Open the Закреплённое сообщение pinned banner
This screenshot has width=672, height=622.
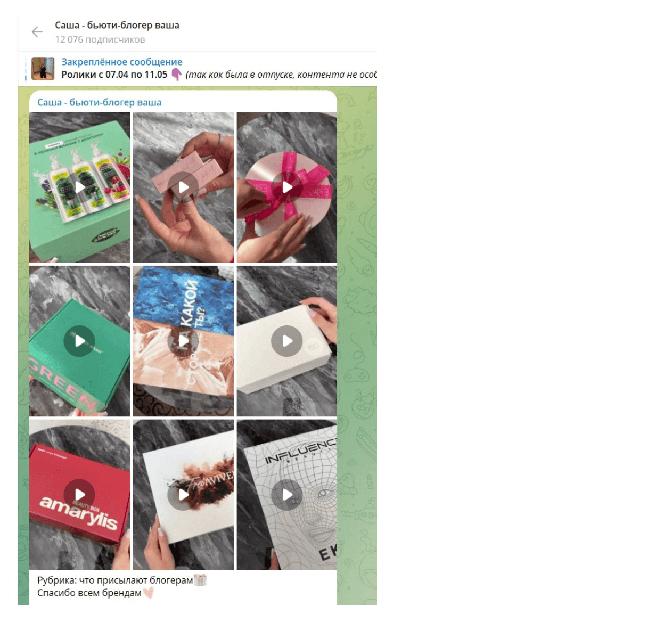pyautogui.click(x=201, y=68)
